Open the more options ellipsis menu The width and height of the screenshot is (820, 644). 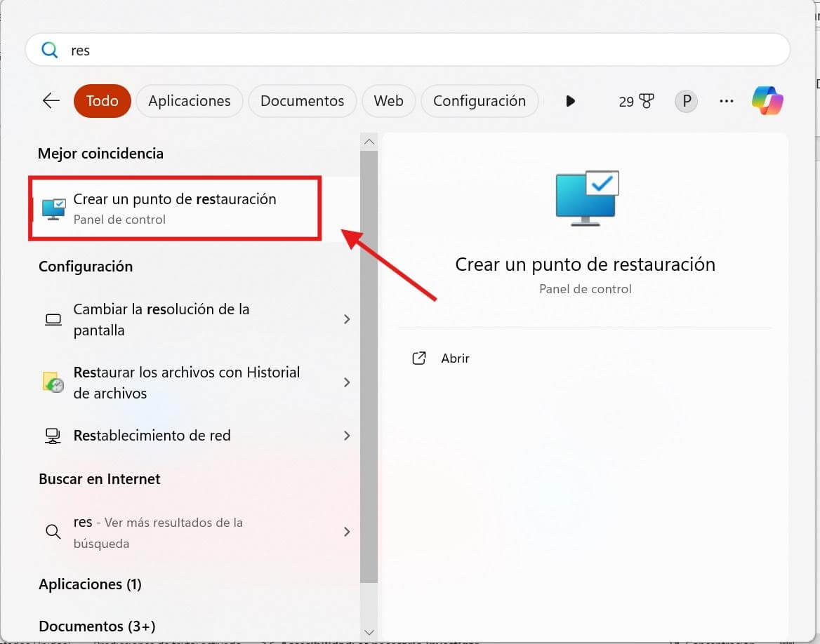point(726,101)
